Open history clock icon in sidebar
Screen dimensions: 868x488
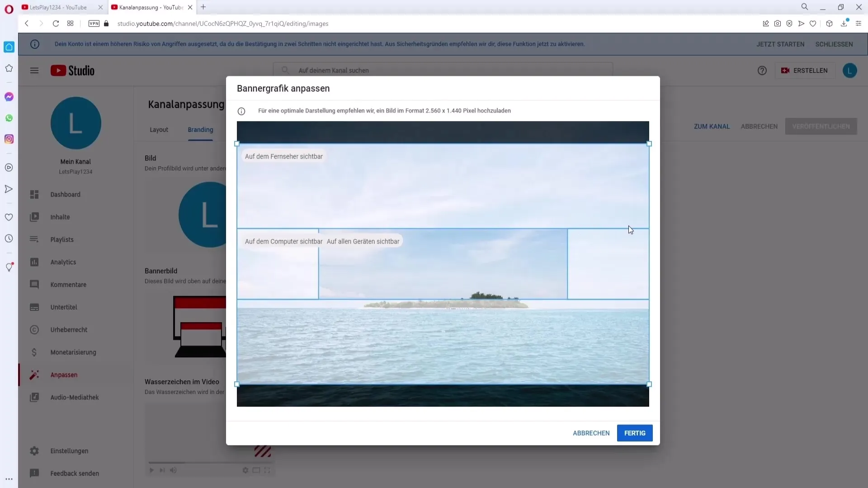coord(9,239)
